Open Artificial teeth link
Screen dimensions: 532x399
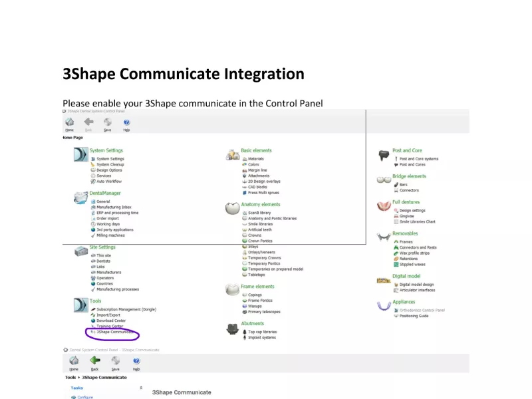coord(260,229)
